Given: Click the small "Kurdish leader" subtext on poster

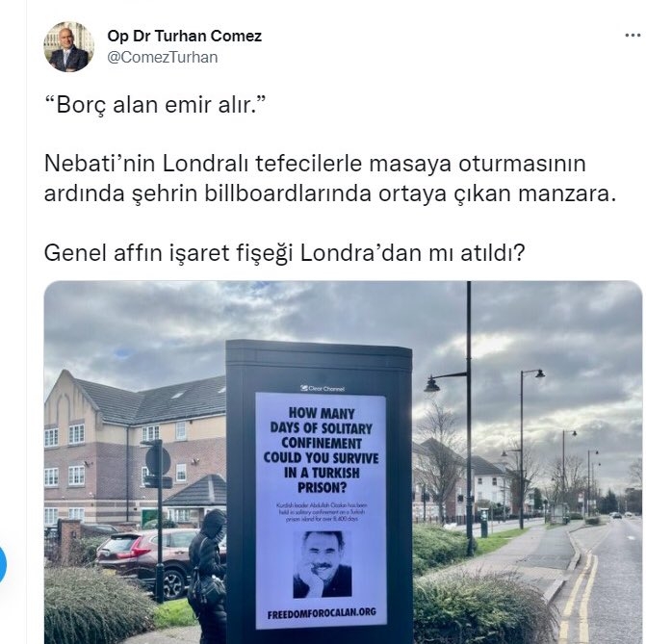Looking at the screenshot, I should tap(322, 512).
